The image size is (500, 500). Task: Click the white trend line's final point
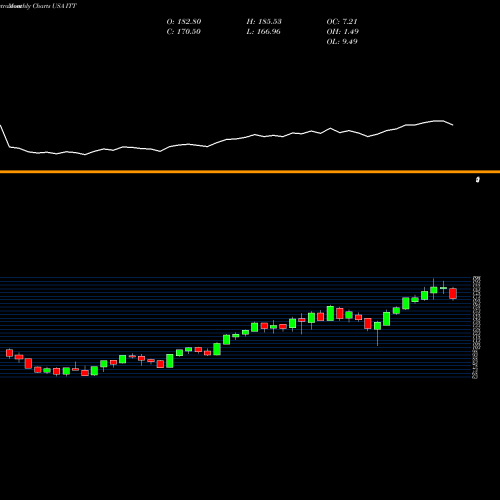452,125
